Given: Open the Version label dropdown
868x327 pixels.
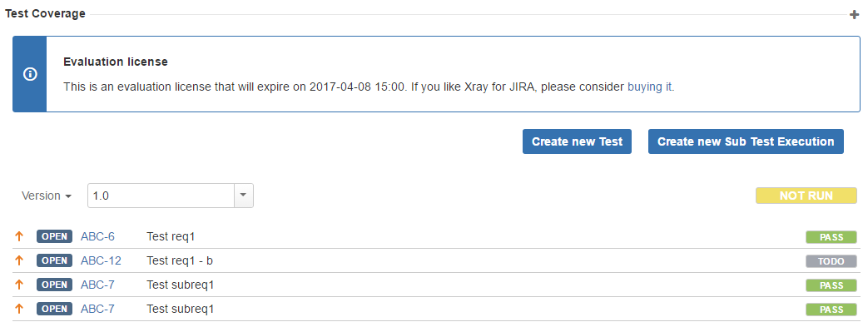Looking at the screenshot, I should [x=47, y=196].
